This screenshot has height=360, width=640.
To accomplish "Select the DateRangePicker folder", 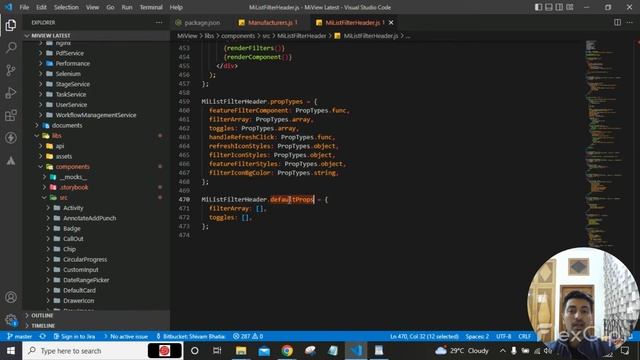I will point(86,280).
